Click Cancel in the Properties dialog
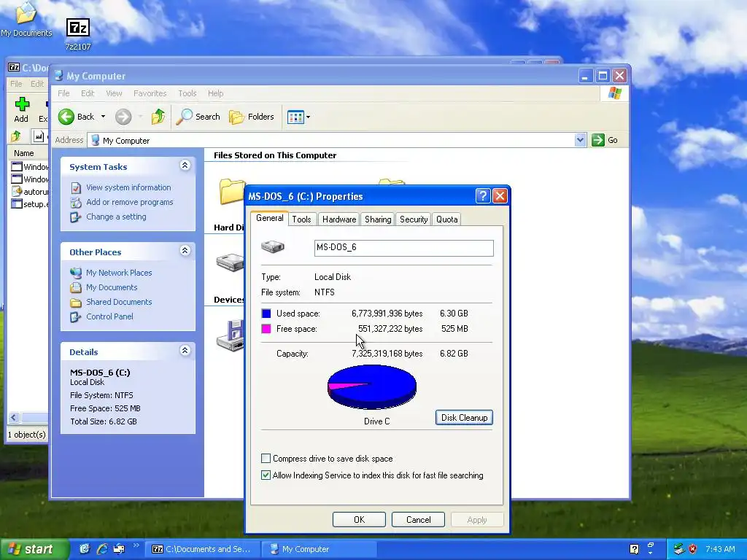The image size is (747, 560). 418,519
